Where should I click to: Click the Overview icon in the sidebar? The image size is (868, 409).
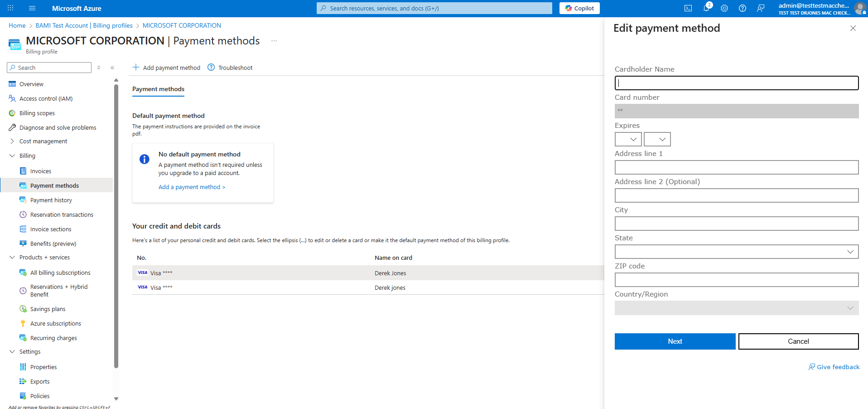[x=12, y=84]
